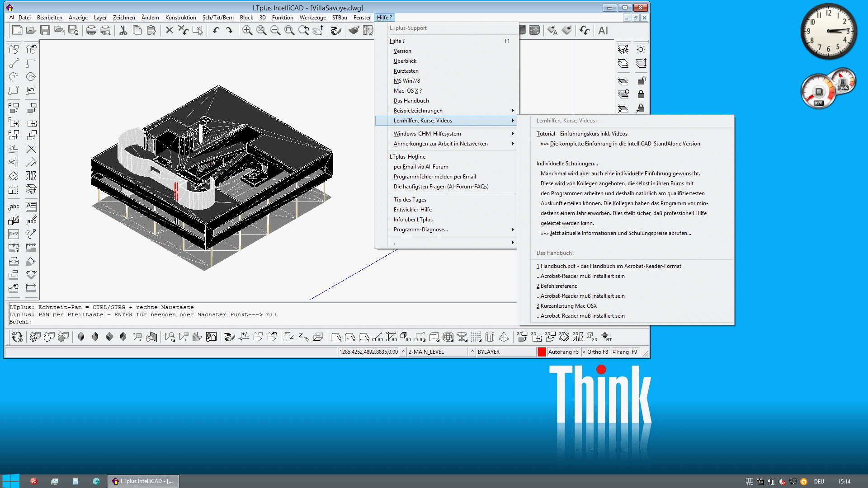This screenshot has width=868, height=488.
Task: Select Tip des Tages entry
Action: pyautogui.click(x=446, y=200)
